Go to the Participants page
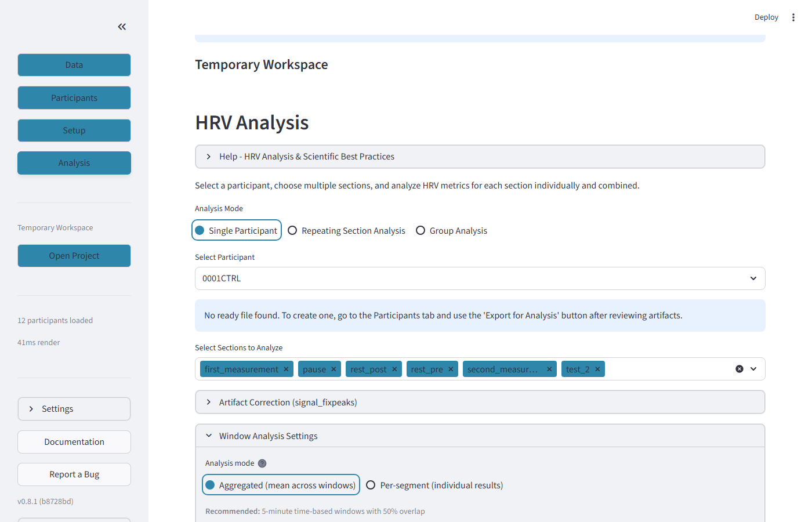 74,97
